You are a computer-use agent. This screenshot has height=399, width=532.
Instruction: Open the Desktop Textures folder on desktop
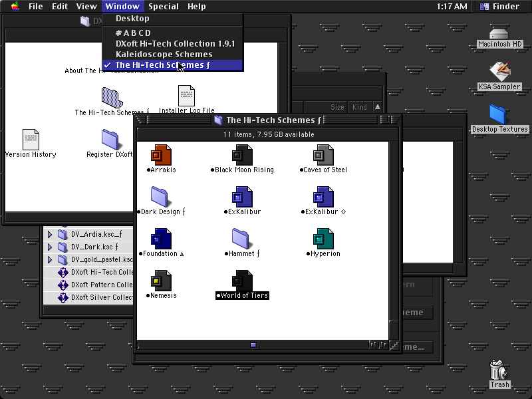(x=497, y=114)
